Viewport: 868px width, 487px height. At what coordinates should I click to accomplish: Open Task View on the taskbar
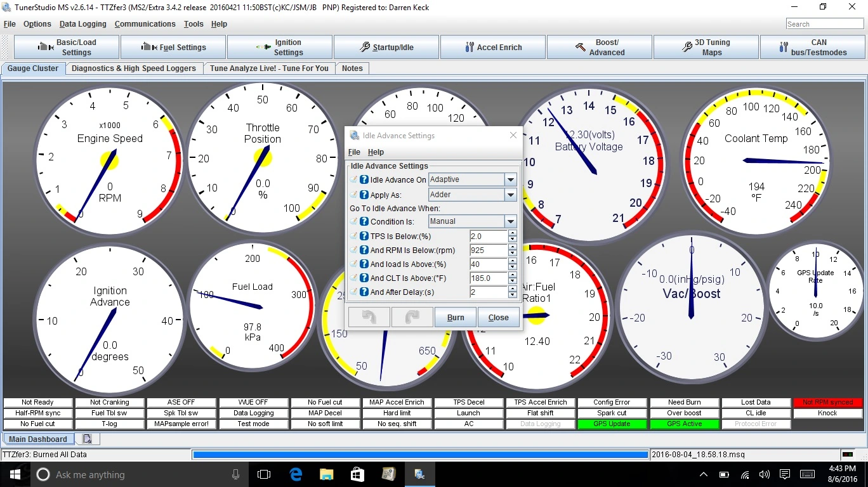click(x=264, y=474)
